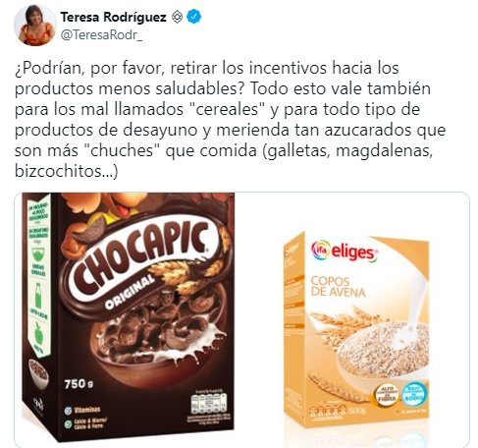Click the blue Sodio badge on the oat box
Viewport: 478px width, 448px height.
pos(414,393)
